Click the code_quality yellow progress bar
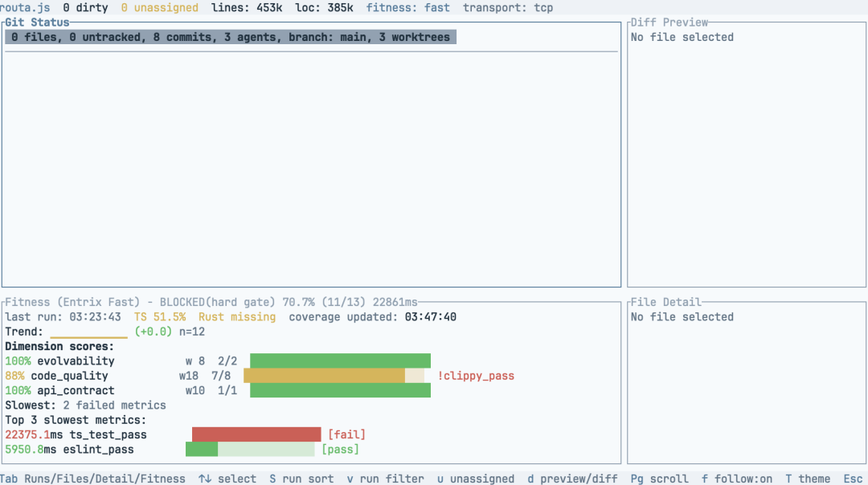The image size is (868, 485). [x=325, y=376]
